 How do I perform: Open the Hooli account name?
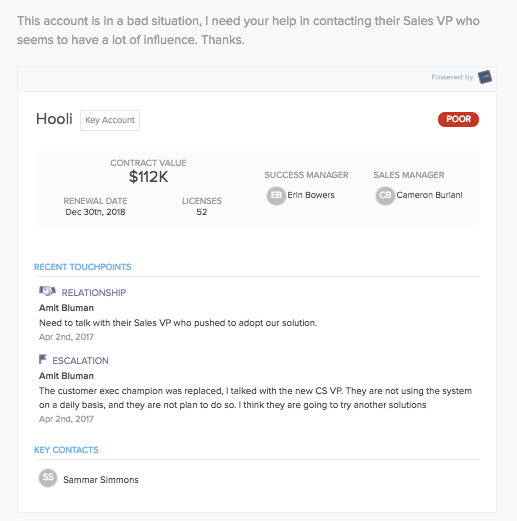[54, 119]
